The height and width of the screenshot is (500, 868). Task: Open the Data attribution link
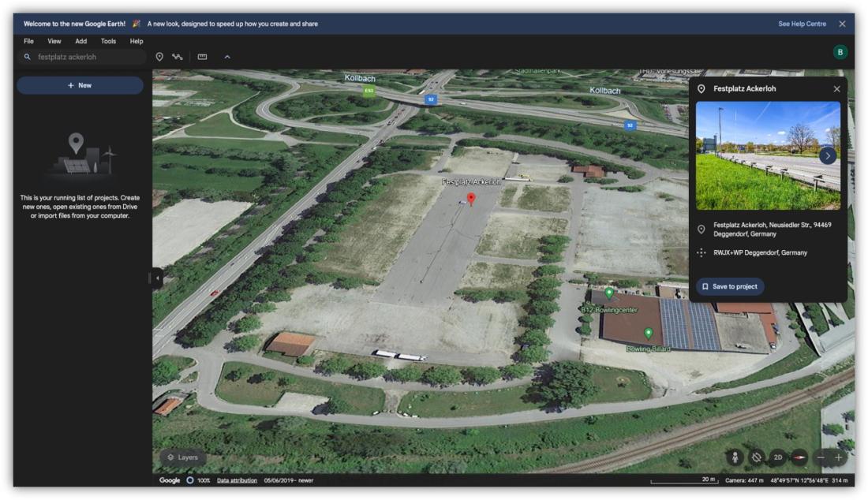click(237, 480)
